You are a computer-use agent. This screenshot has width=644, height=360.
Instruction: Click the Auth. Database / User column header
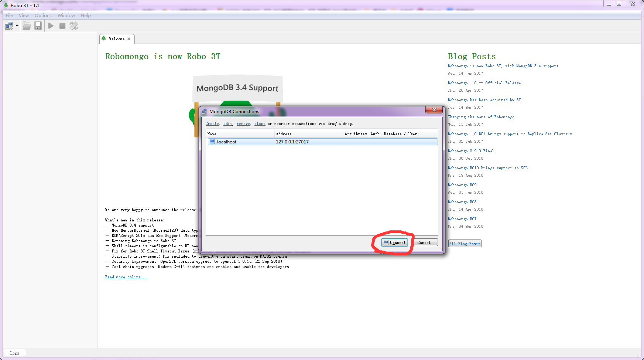coord(403,134)
